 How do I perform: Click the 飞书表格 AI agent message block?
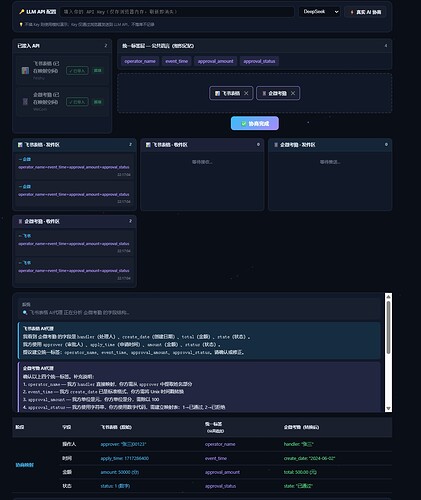(x=199, y=340)
